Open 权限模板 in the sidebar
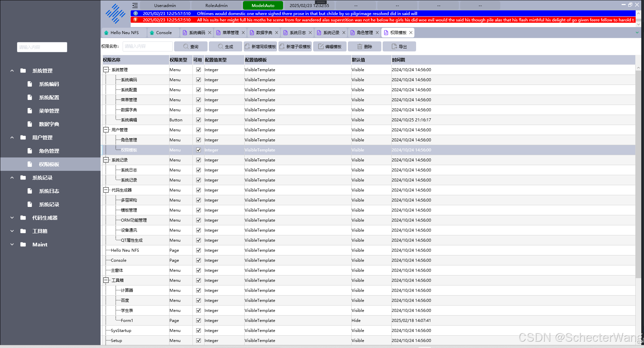The width and height of the screenshot is (644, 348). [50, 164]
